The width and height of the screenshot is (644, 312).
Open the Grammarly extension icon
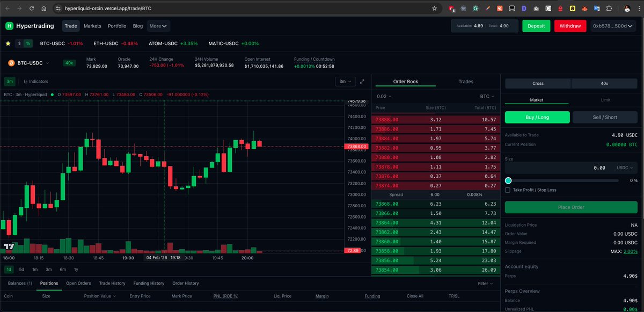coord(475,9)
